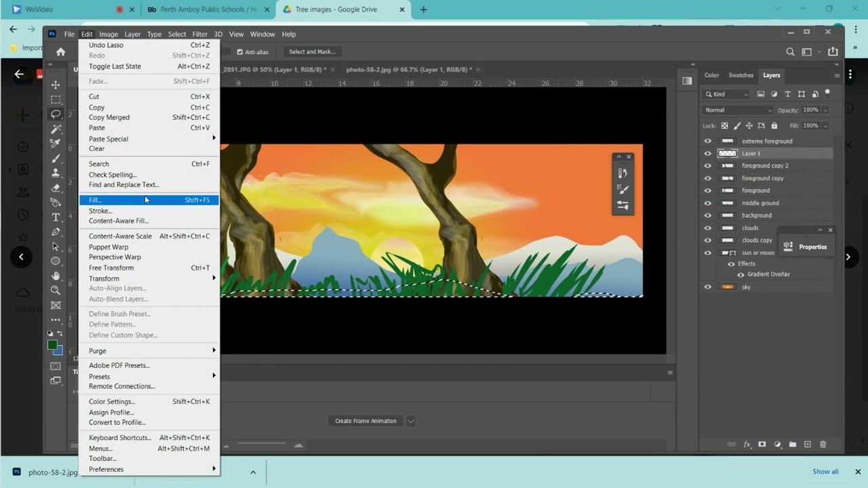Expand the Purge submenu
The width and height of the screenshot is (868, 488).
(x=149, y=350)
